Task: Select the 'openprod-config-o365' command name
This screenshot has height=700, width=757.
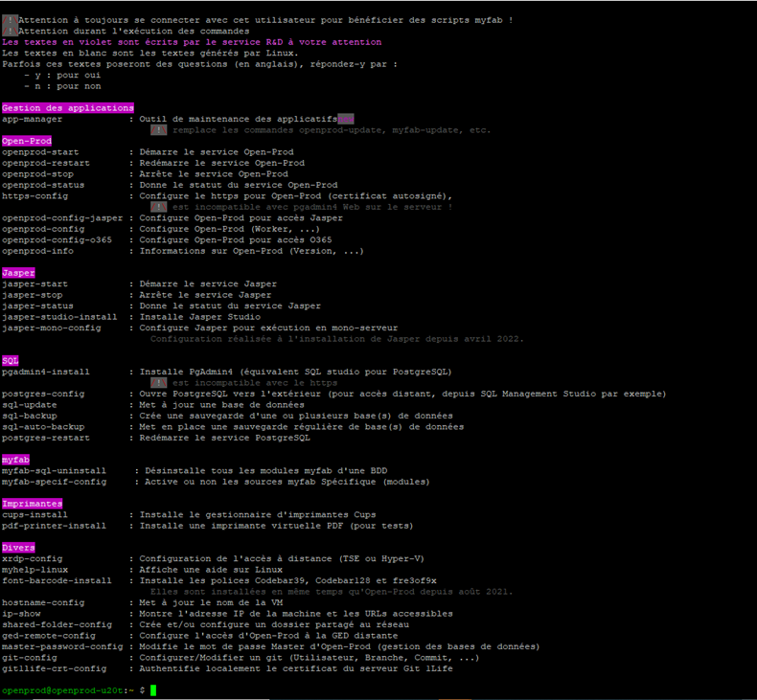Action: coord(57,239)
